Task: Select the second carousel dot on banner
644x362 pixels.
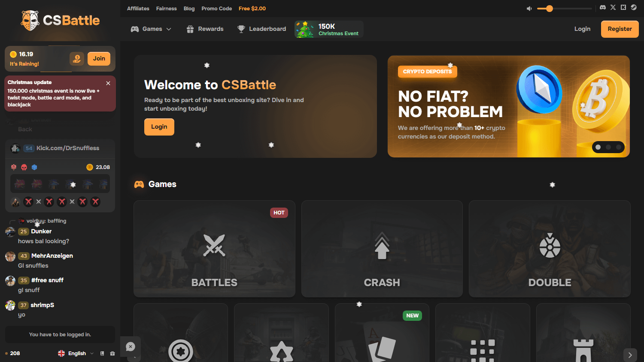Action: click(608, 147)
